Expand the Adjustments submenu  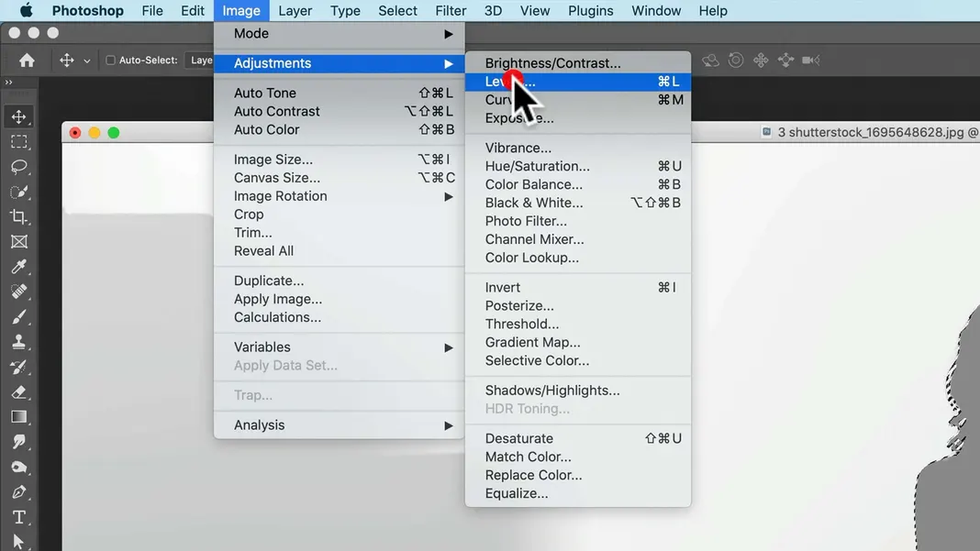pyautogui.click(x=340, y=63)
